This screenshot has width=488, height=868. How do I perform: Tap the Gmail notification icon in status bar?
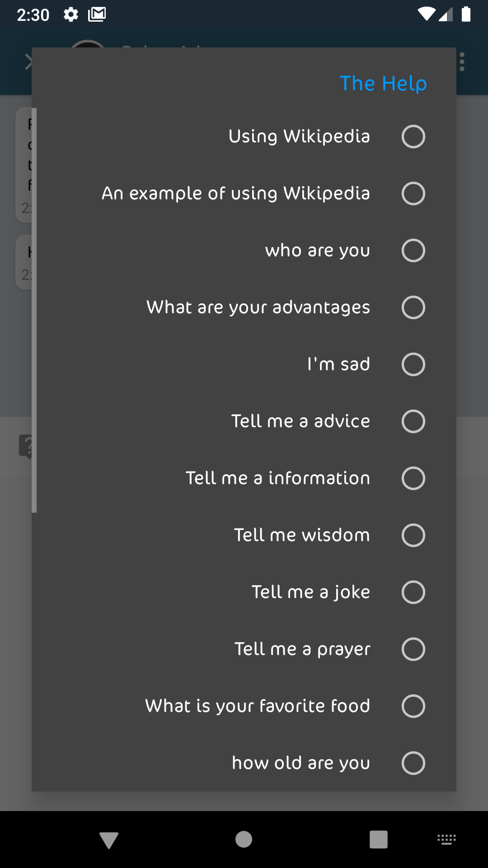(97, 15)
